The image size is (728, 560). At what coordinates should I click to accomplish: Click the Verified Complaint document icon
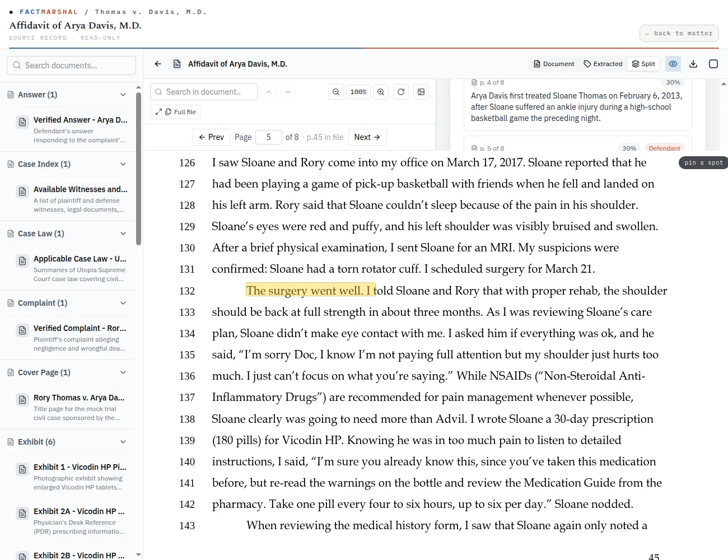pyautogui.click(x=22, y=330)
